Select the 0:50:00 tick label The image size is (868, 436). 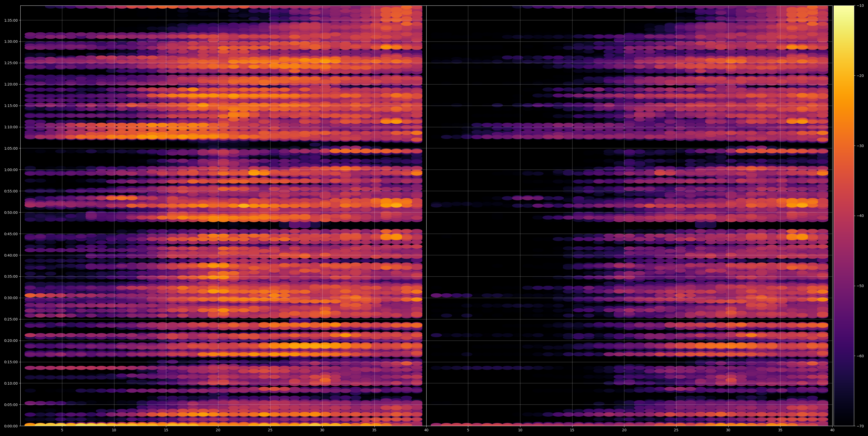11,213
